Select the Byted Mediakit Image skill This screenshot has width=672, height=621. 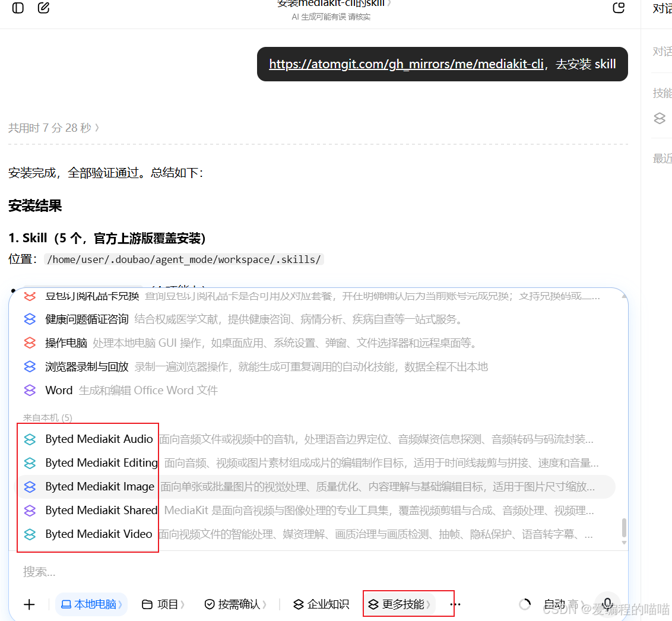[x=316, y=487]
